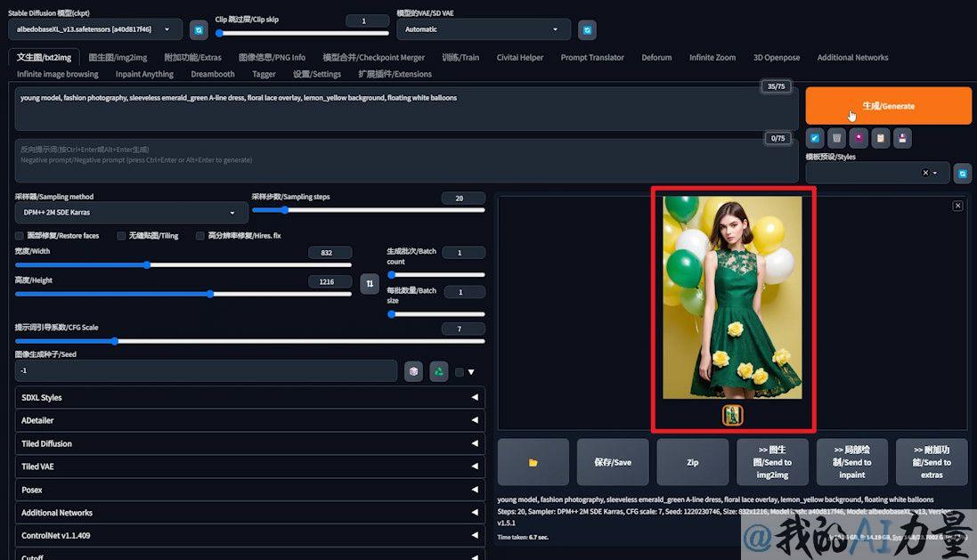This screenshot has height=560, width=977.
Task: Open the Styles preset dropdown
Action: 877,173
